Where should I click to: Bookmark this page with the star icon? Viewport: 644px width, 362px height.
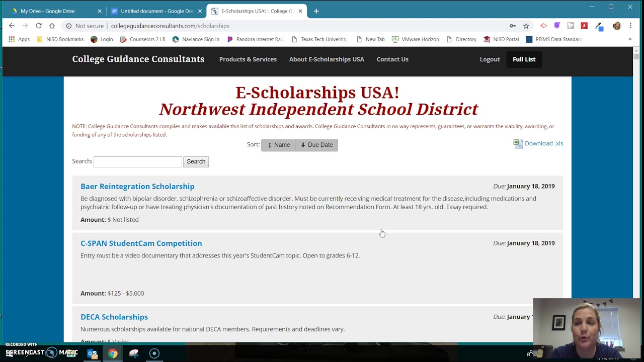coord(526,26)
